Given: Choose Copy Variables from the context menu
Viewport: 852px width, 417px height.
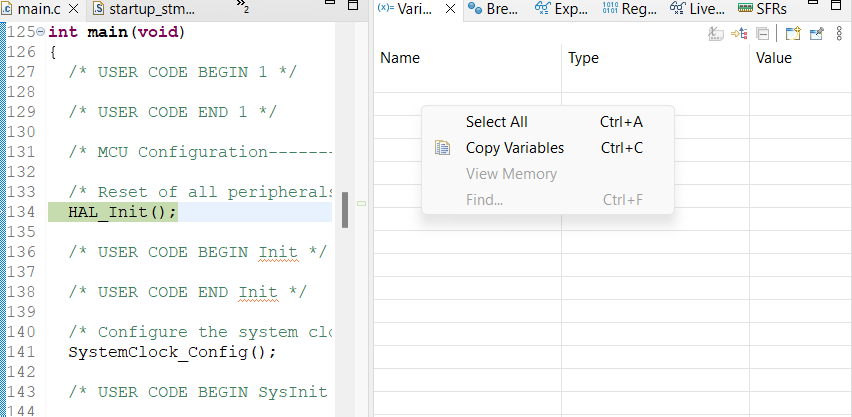Looking at the screenshot, I should (514, 148).
